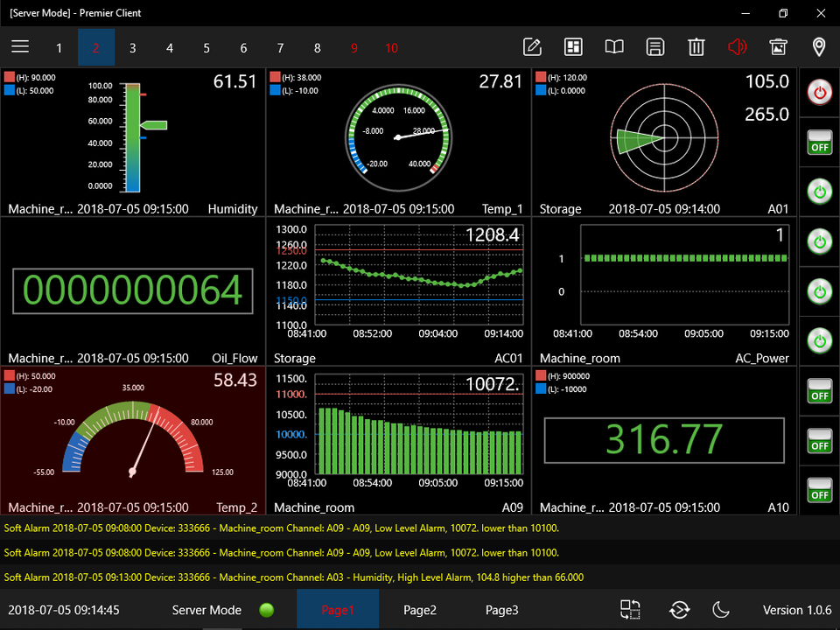Open the hamburger menu
The height and width of the screenshot is (630, 840).
[x=20, y=47]
